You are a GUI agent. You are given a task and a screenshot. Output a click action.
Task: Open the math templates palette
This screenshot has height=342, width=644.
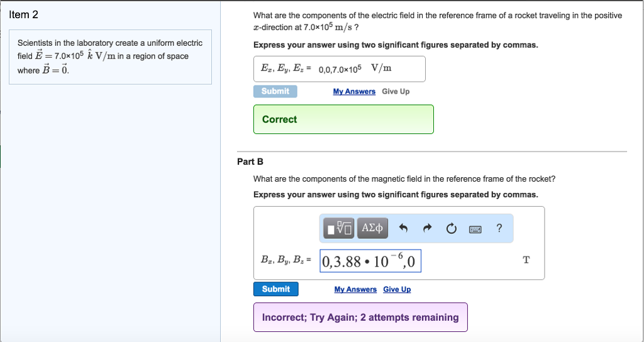tap(340, 228)
